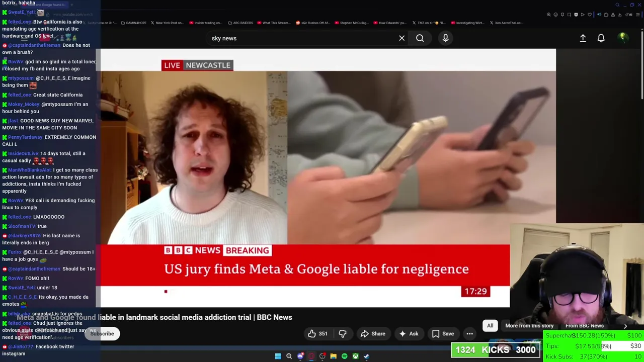Open the YouTube upload/create icon
644x362 pixels.
[x=583, y=38]
